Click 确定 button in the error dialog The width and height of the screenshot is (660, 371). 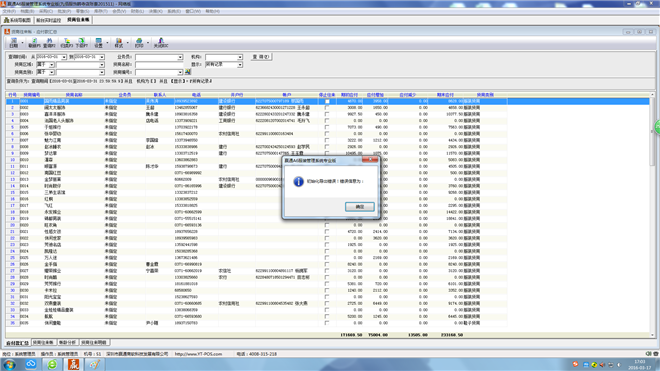[x=360, y=207]
